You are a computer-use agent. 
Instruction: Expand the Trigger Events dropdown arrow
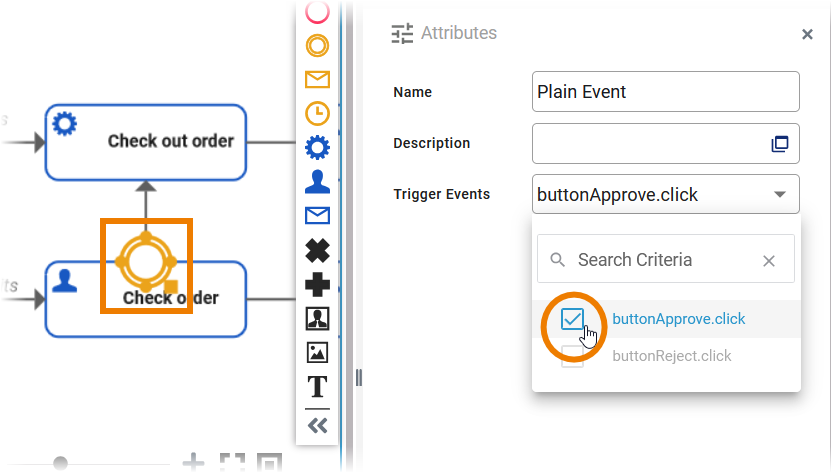click(779, 195)
